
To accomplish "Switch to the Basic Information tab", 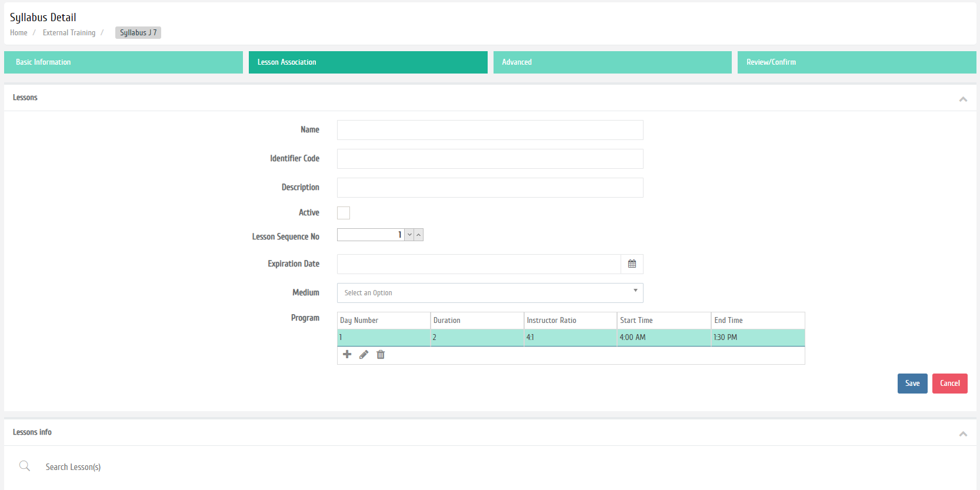I will tap(123, 62).
